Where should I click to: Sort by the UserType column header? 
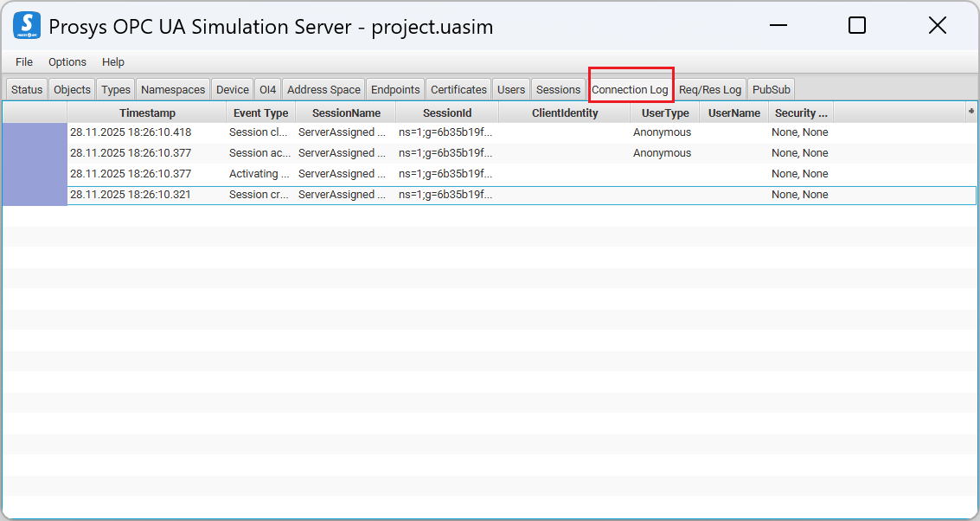point(665,113)
